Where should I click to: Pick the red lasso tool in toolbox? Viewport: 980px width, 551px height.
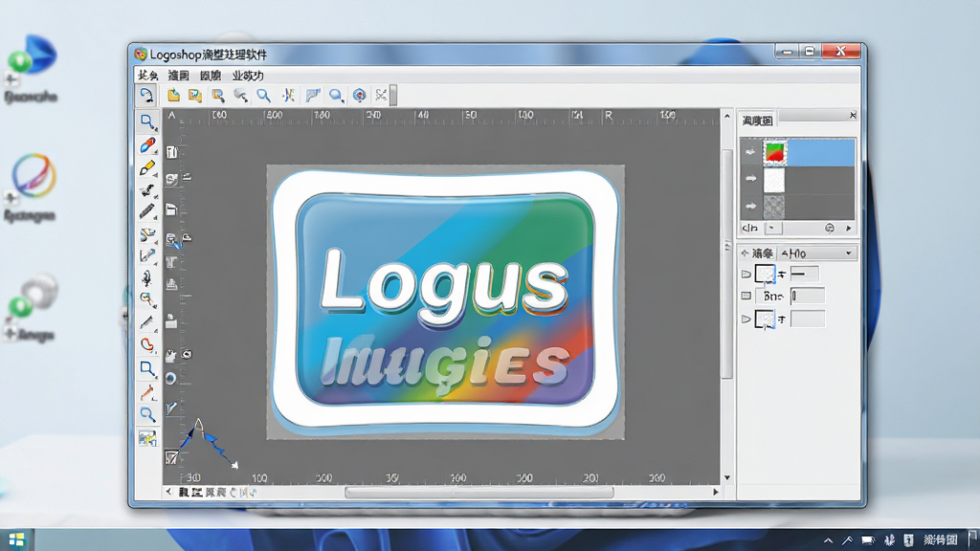pos(146,344)
